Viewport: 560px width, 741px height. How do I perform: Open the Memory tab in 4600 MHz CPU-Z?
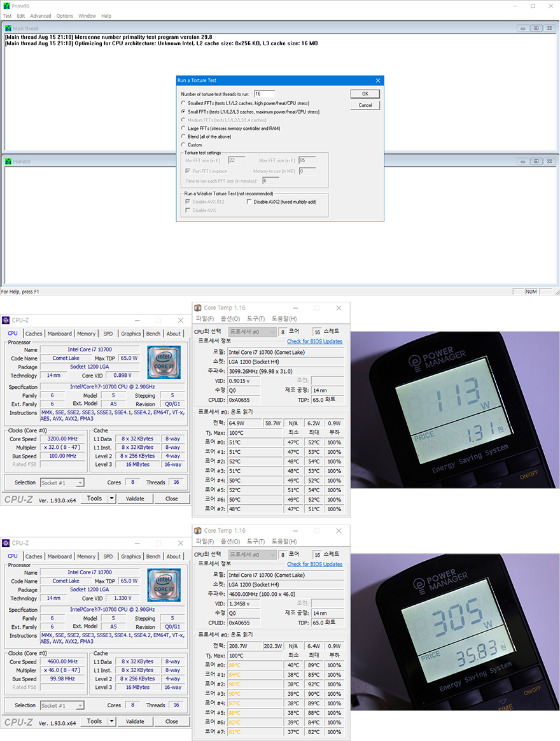click(x=86, y=556)
